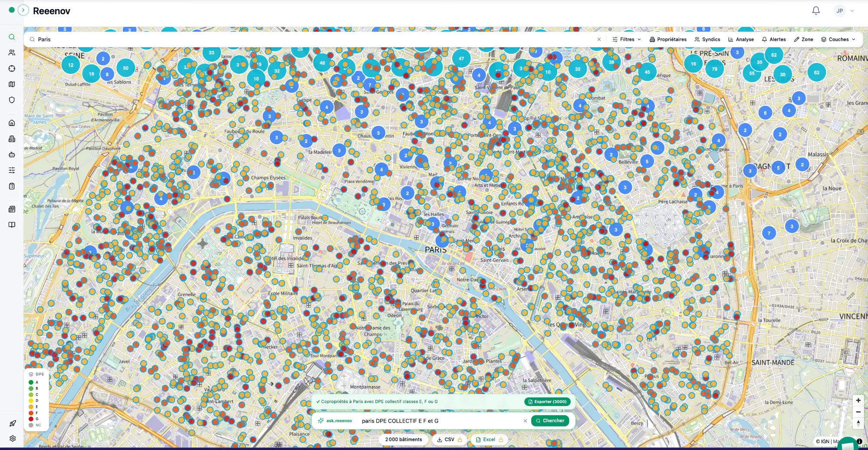Screen dimensions: 868x450
Task: Expand the Couches layers dropdown
Action: [838, 40]
